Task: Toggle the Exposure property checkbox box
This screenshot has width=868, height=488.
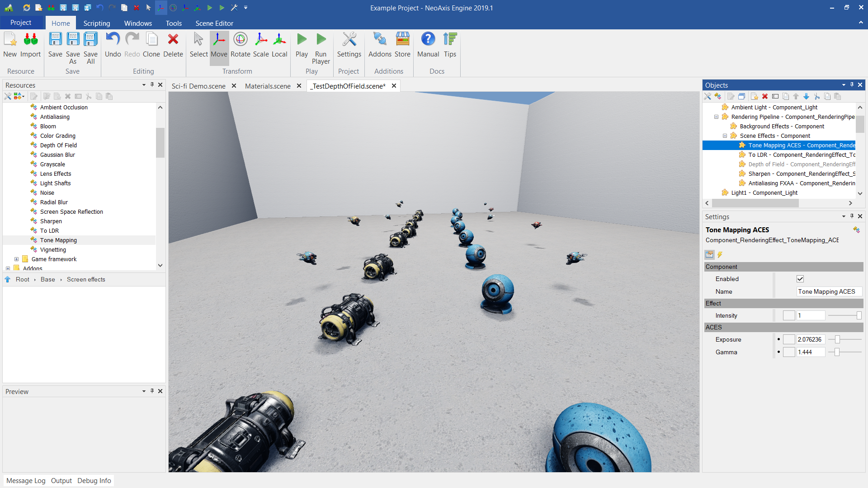Action: pos(789,339)
